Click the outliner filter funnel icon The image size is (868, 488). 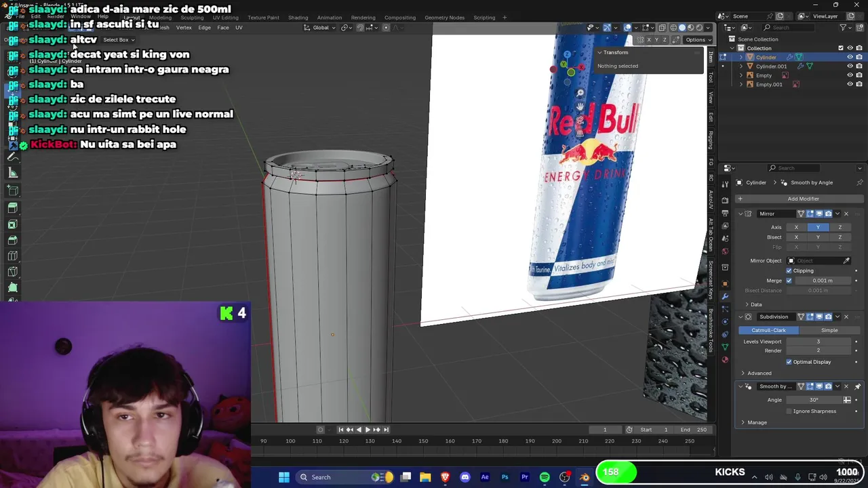click(x=843, y=27)
